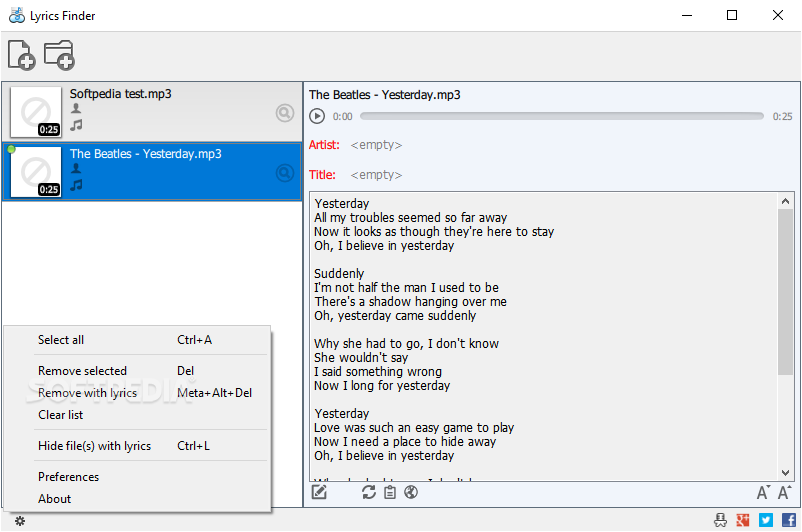Click the Add folder icon
The image size is (802, 532).
(59, 55)
